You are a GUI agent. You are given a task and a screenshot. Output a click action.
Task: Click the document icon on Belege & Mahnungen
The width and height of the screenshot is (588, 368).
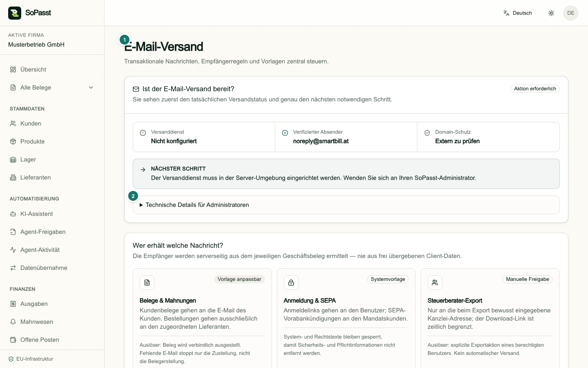click(x=147, y=283)
